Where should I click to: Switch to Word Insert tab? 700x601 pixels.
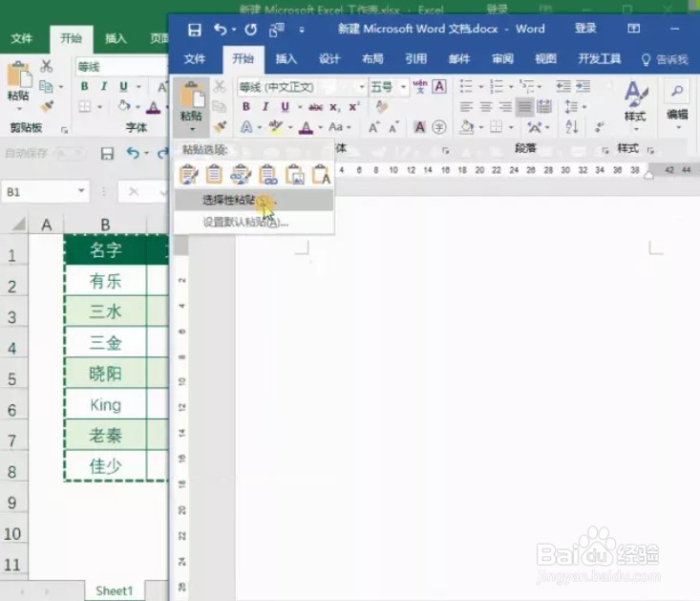(286, 58)
